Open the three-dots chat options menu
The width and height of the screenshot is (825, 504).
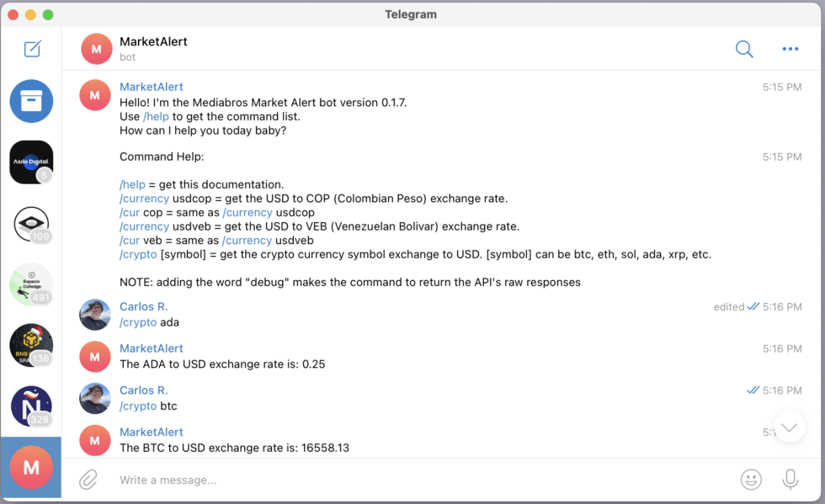(x=790, y=49)
